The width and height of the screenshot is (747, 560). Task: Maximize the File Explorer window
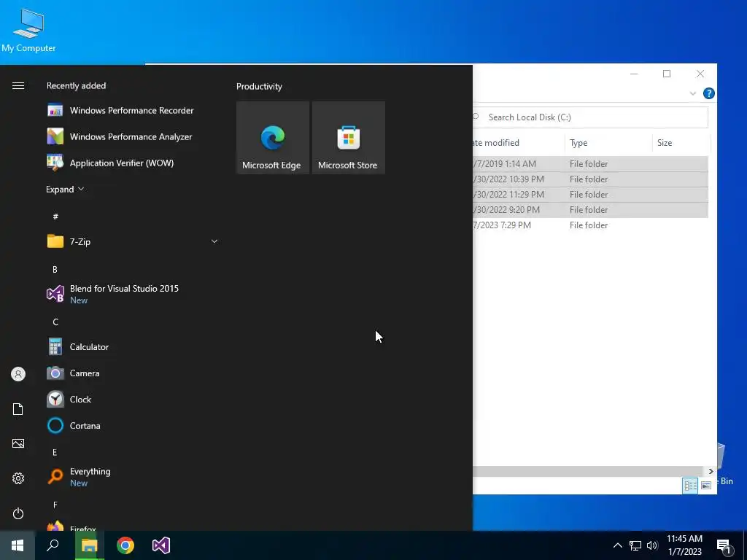(667, 74)
